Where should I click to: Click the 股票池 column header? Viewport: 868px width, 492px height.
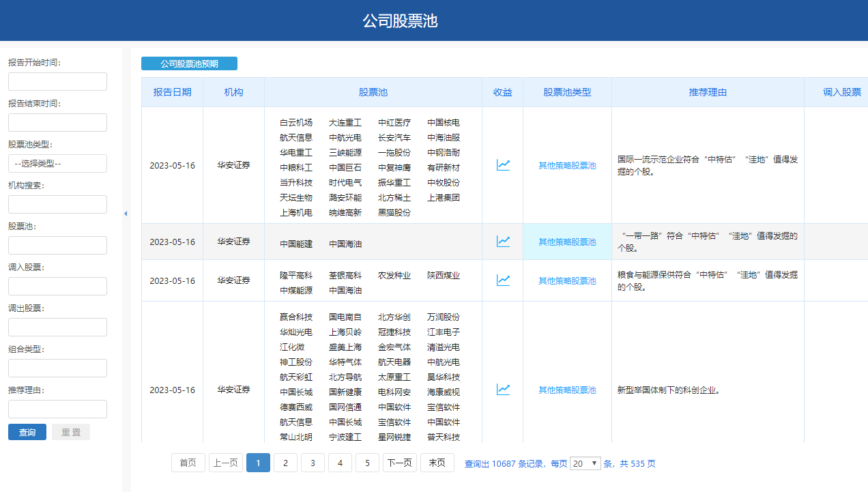pos(373,92)
